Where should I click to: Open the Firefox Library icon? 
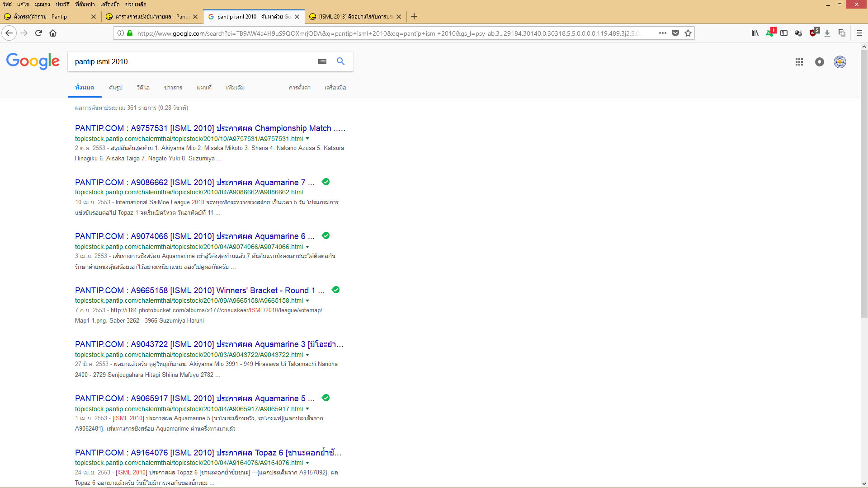[x=755, y=33]
